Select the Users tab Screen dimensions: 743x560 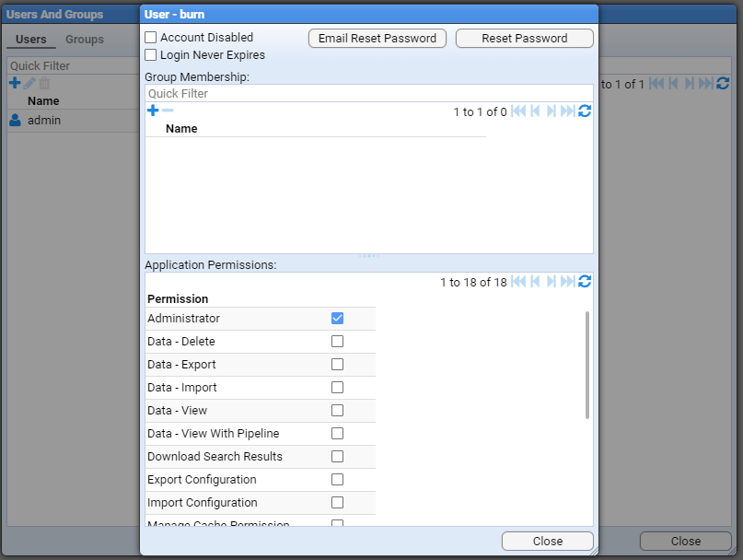(31, 40)
